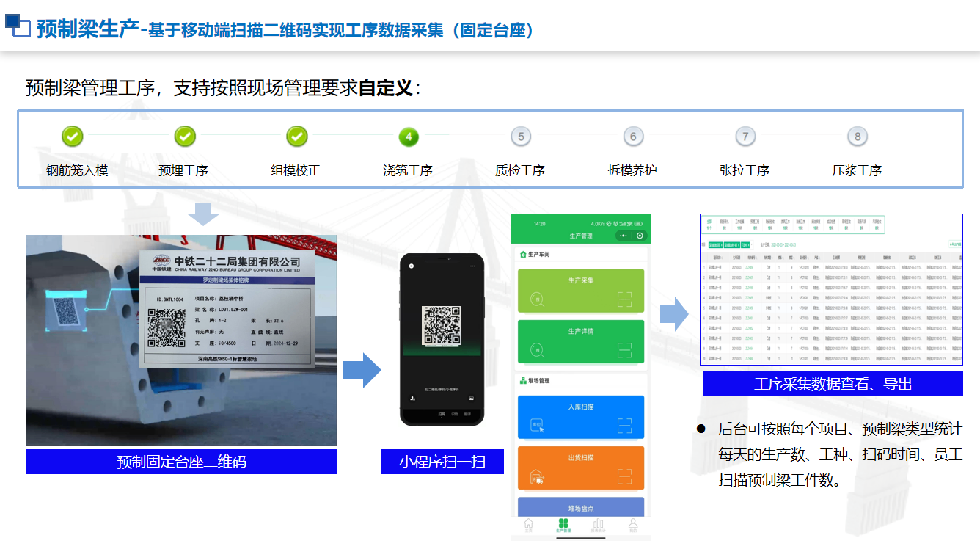
Task: Tap truck icon on 出货扫描 card
Action: tap(537, 477)
